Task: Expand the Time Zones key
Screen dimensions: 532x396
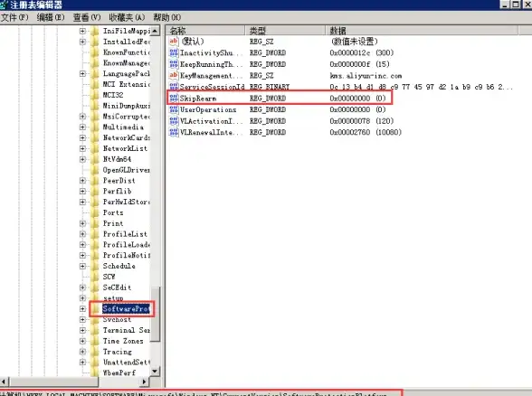Action: (x=82, y=341)
